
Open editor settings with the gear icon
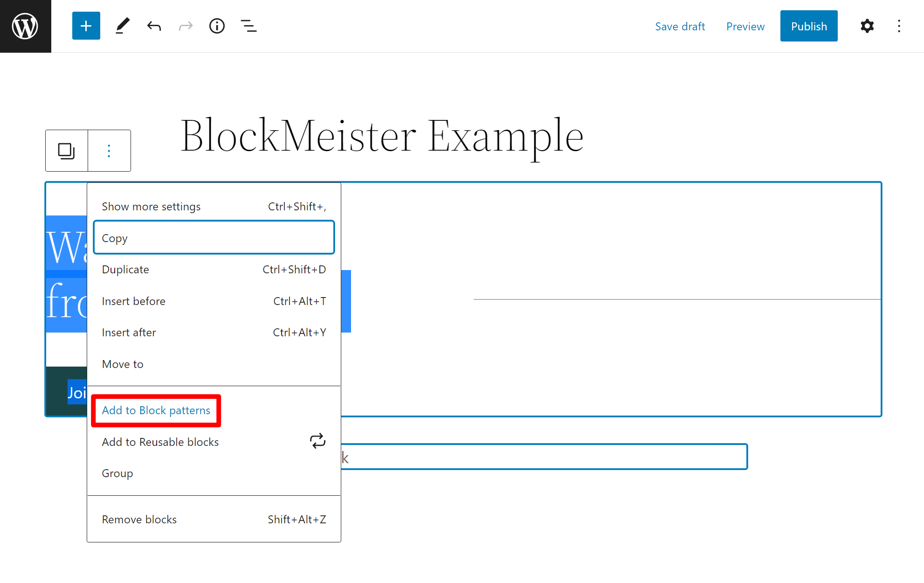tap(867, 26)
